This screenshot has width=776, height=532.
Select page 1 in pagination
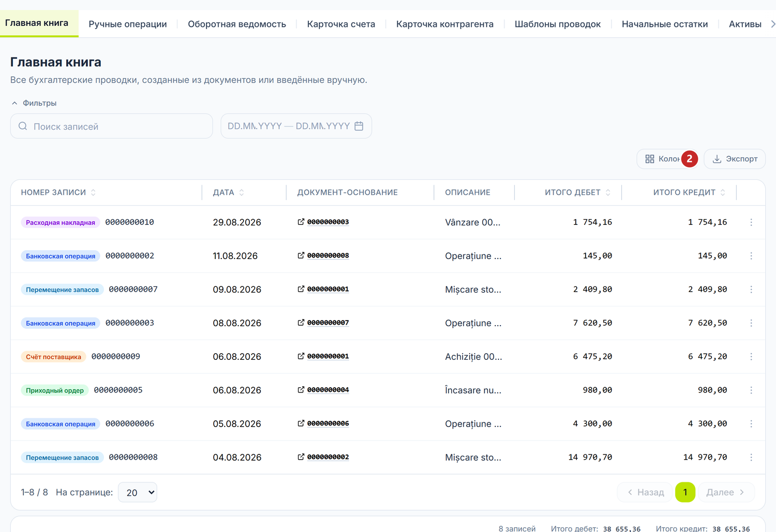(x=685, y=492)
